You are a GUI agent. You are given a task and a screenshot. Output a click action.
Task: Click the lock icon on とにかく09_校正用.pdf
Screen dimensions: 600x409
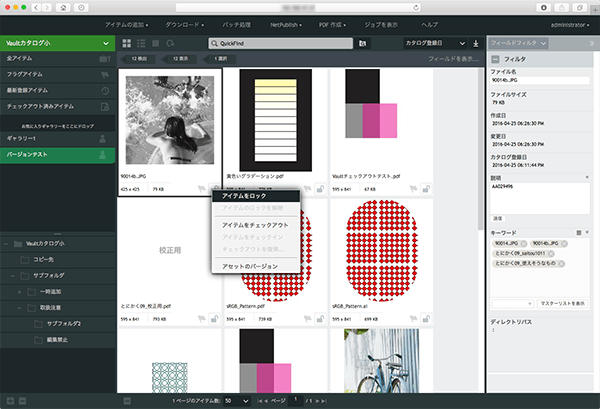(214, 318)
